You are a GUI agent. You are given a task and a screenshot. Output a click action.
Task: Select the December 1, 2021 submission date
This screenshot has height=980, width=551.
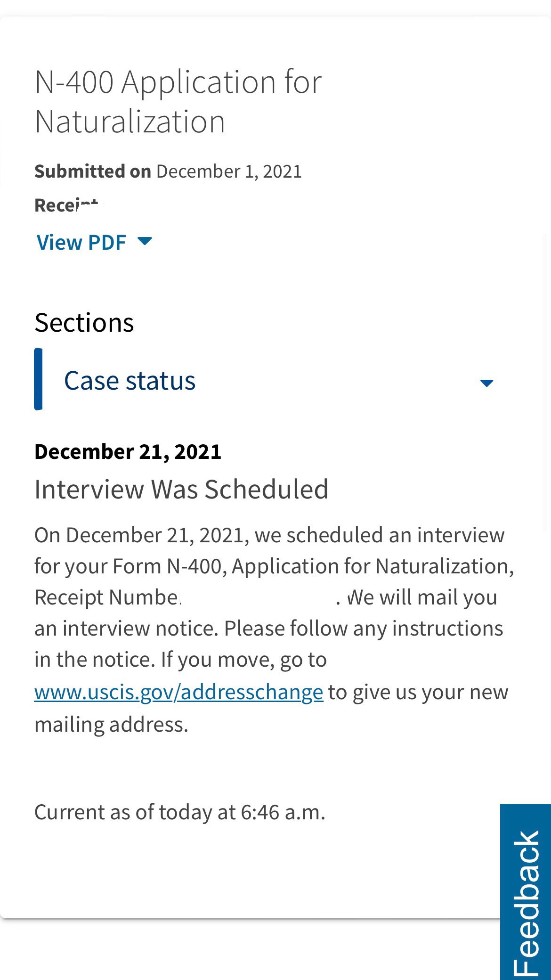click(229, 171)
